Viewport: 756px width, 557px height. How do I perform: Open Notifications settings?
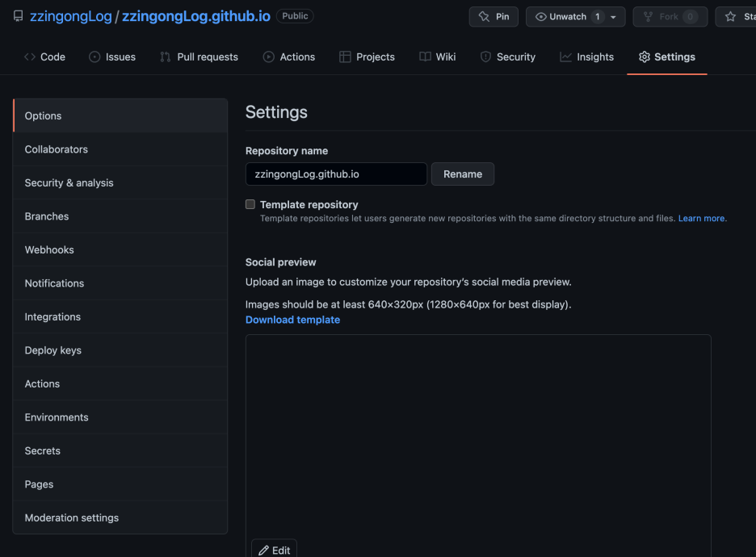point(120,283)
